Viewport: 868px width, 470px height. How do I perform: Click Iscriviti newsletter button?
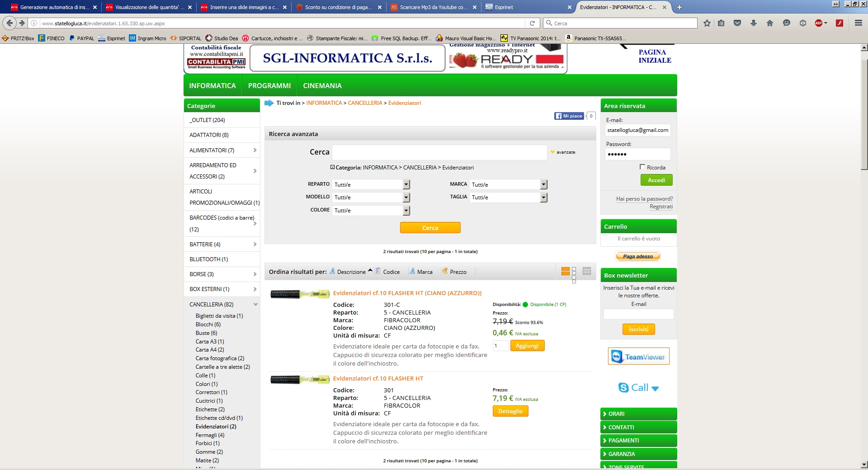638,329
